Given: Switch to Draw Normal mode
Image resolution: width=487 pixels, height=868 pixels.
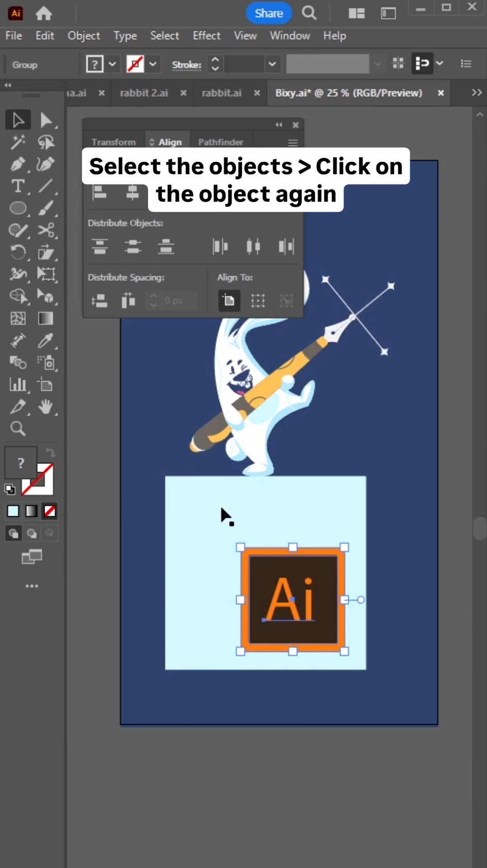Looking at the screenshot, I should click(x=14, y=533).
